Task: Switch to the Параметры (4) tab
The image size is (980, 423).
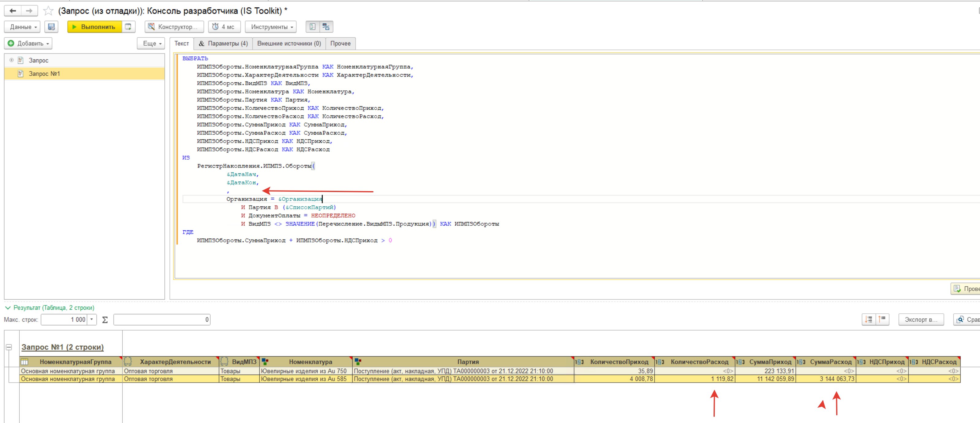Action: coord(223,43)
